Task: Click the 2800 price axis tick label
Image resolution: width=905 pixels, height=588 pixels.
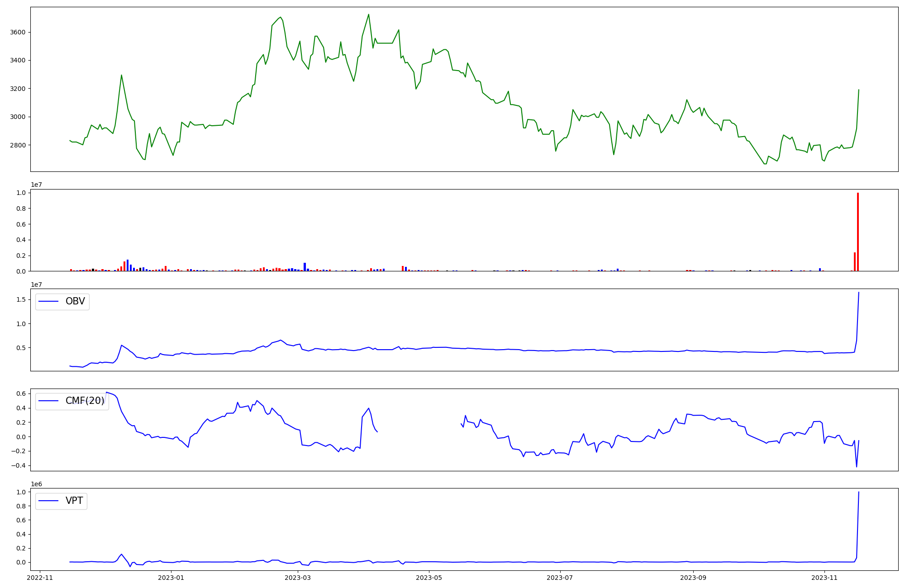Action: click(18, 145)
